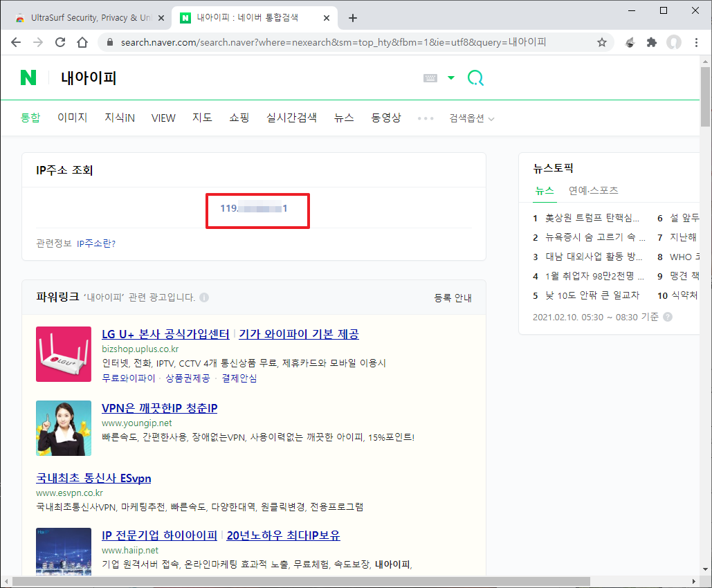Image resolution: width=712 pixels, height=588 pixels.
Task: Click the vertical page scrollbar
Action: point(705,95)
